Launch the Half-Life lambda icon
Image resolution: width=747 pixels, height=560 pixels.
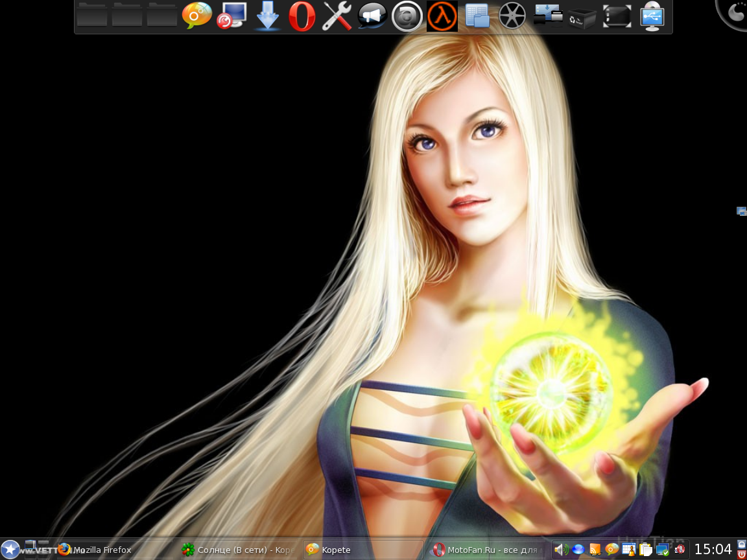tap(442, 16)
